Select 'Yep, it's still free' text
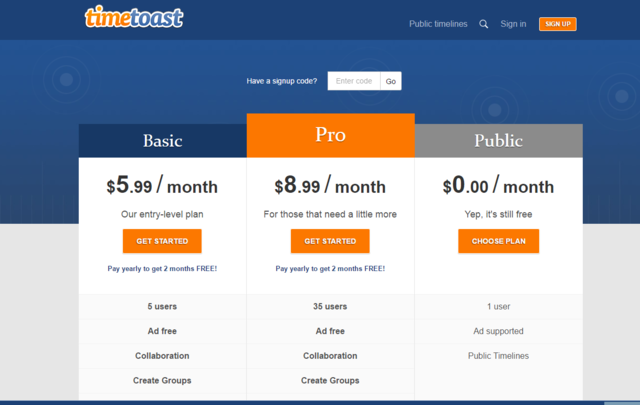 click(498, 214)
